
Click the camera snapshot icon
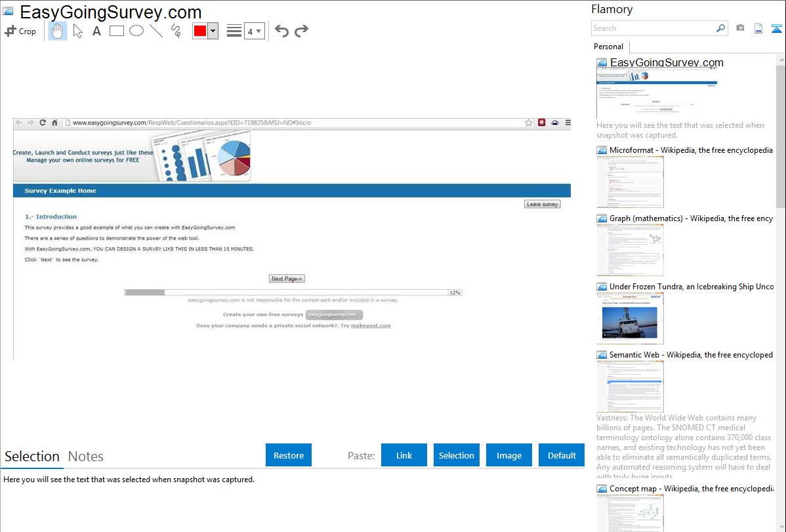coord(740,28)
